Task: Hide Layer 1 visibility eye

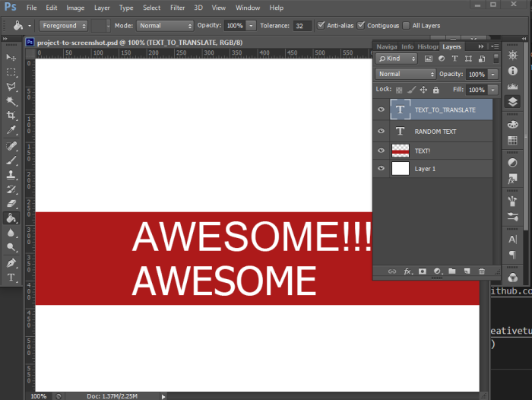Action: (381, 168)
